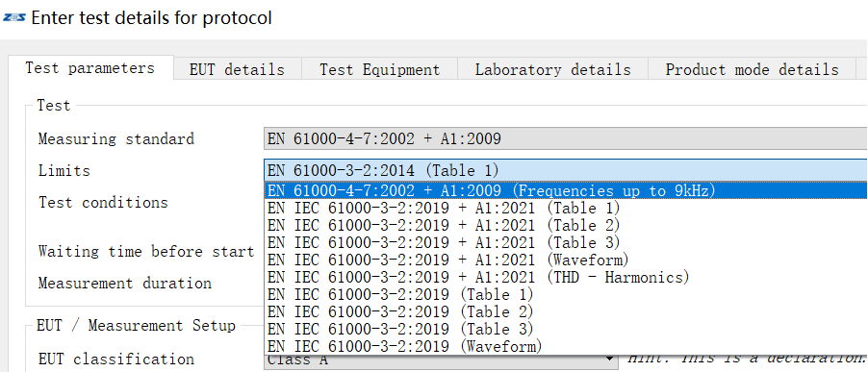868x372 pixels.
Task: Select EN 61000-4-7:2002 + A1:2009 Frequencies up to 9kHz
Action: (566, 190)
